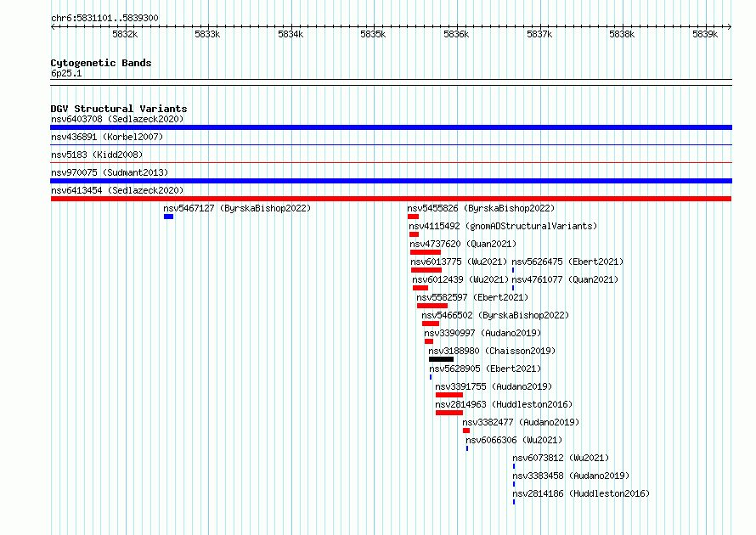Open the nsv6013775 (Wu2021) variant
Screen dimensions: 756x535
(459, 262)
